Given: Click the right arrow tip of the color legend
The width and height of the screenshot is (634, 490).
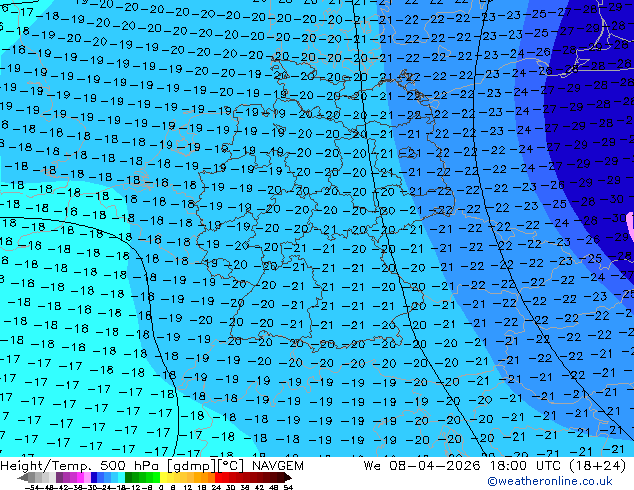Looking at the screenshot, I should tap(290, 478).
